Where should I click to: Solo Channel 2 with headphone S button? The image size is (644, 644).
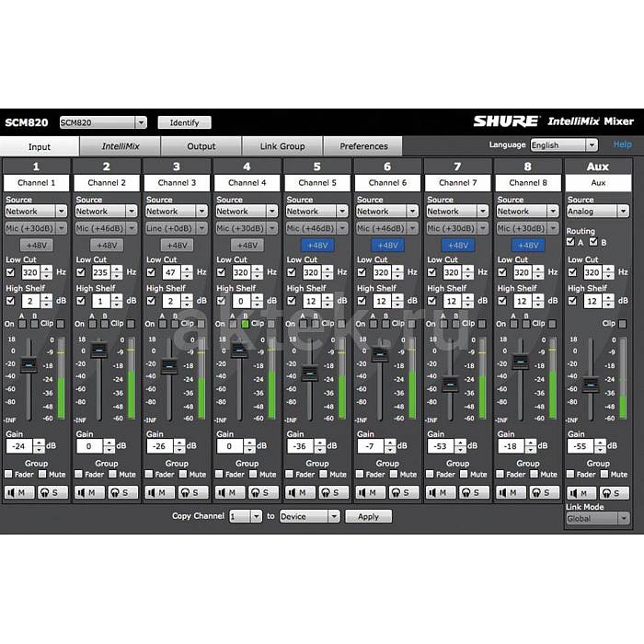pyautogui.click(x=123, y=492)
